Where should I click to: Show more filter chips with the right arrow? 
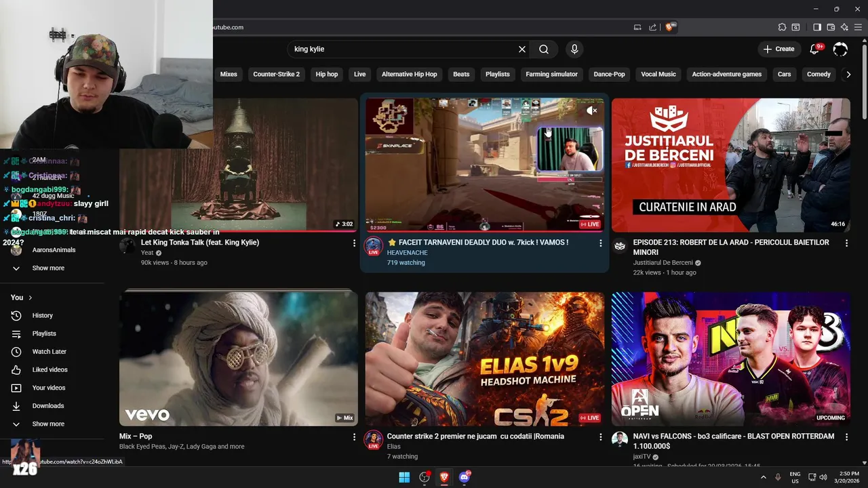pos(848,75)
